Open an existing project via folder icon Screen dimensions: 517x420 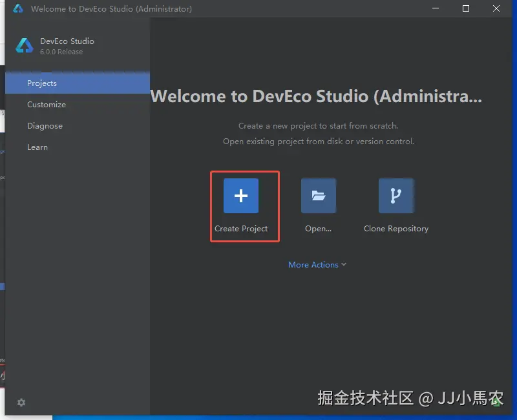point(319,196)
